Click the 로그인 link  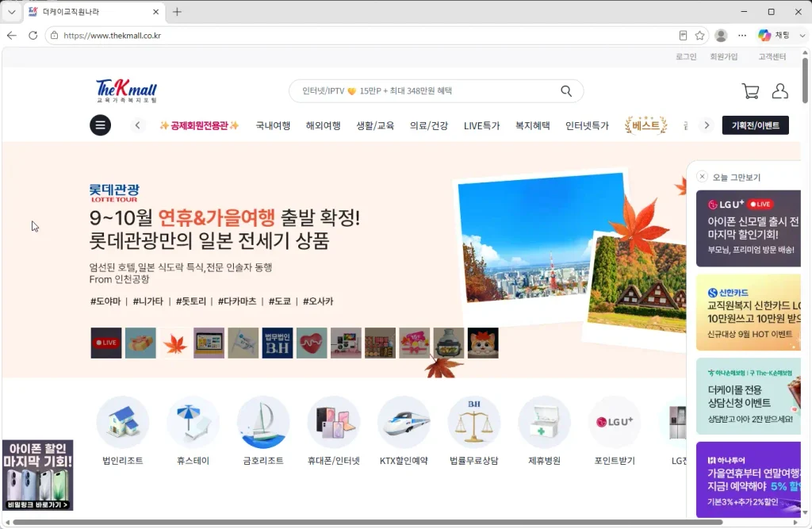point(686,56)
